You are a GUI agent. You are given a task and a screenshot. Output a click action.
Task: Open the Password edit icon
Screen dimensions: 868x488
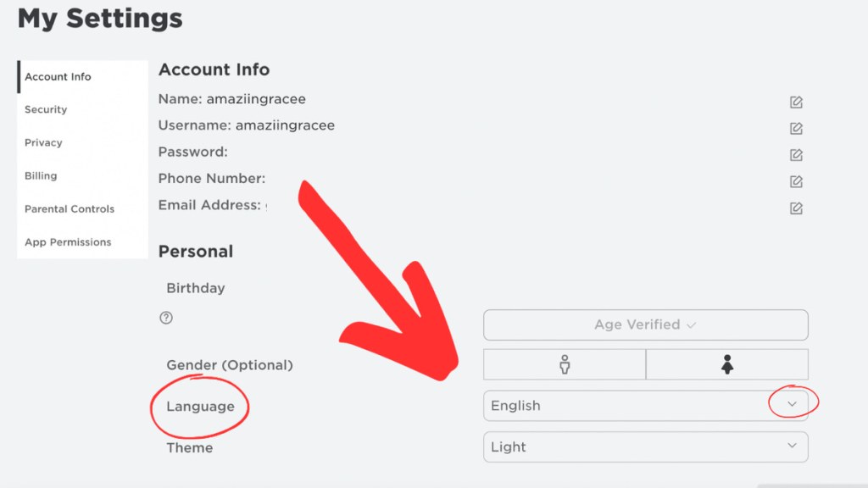click(x=796, y=156)
